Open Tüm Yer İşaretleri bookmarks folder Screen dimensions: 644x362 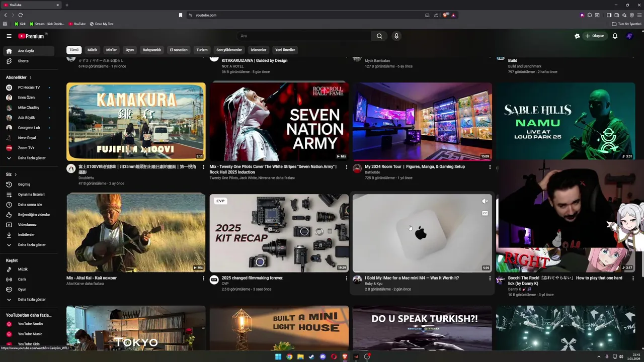[626, 24]
